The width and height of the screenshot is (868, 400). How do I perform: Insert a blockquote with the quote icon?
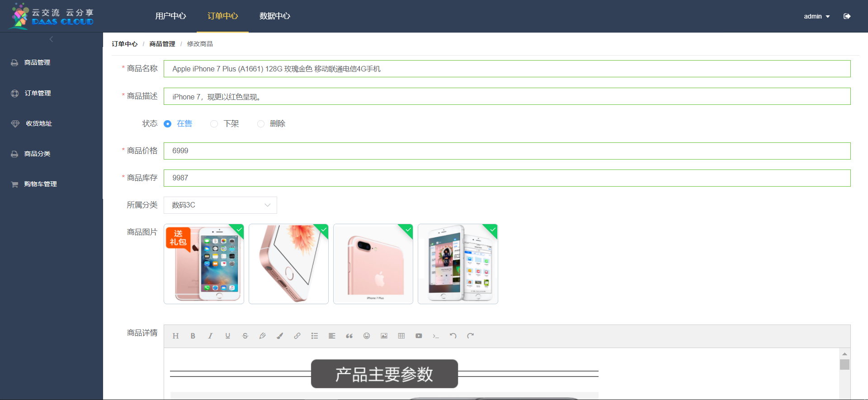point(349,336)
